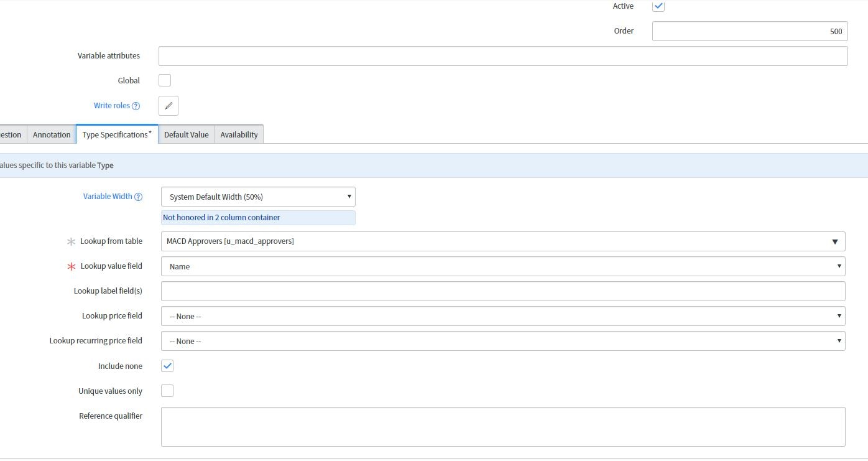Open the Lookup from table dropdown
The image size is (868, 461).
[503, 241]
